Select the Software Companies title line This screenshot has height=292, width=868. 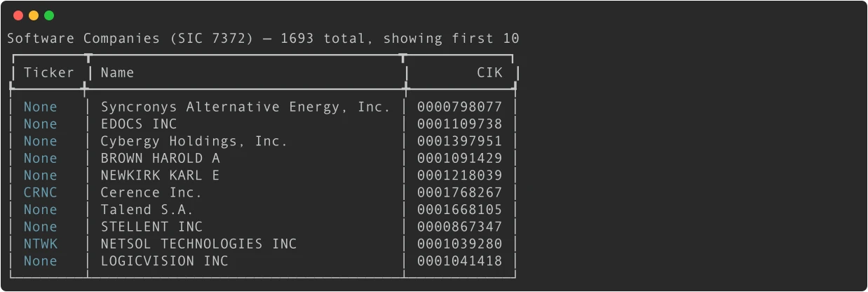click(264, 39)
